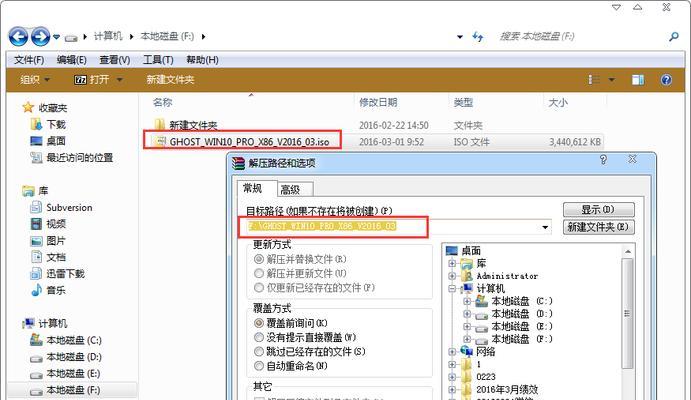Click the 新建文件夹(E) button in the dialog
This screenshot has width=691, height=400.
point(598,227)
